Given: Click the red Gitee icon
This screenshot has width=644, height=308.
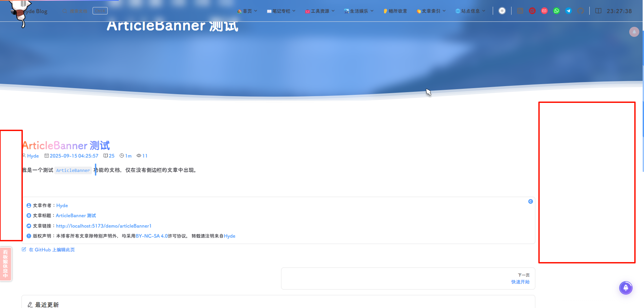Looking at the screenshot, I should click(532, 11).
